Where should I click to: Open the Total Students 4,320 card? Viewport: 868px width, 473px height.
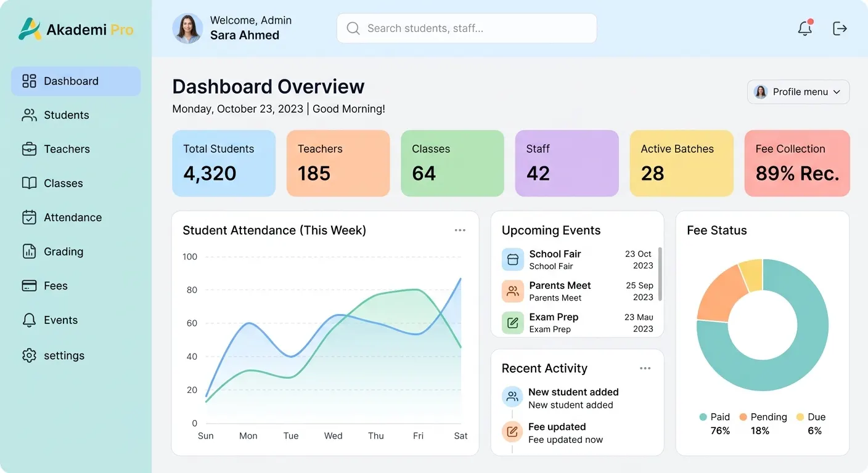(x=224, y=163)
